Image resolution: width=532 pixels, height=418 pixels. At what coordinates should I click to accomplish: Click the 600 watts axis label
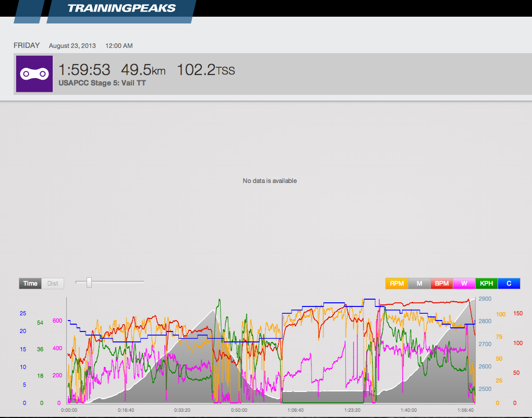pyautogui.click(x=57, y=321)
